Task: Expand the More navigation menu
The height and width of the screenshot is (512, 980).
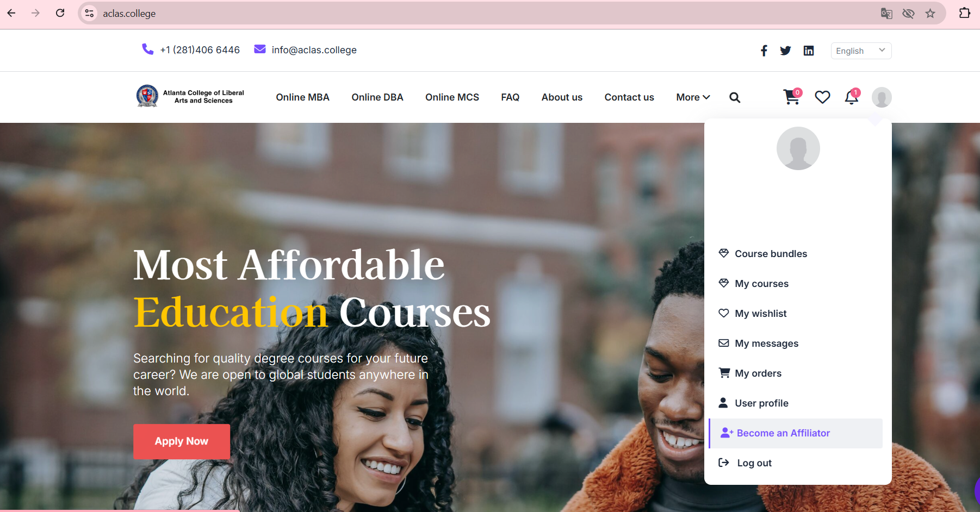Action: click(693, 97)
